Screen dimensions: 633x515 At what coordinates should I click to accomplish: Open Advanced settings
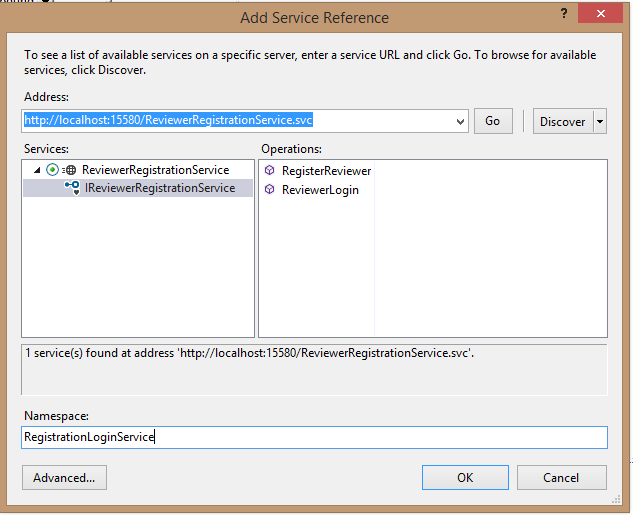tap(65, 477)
